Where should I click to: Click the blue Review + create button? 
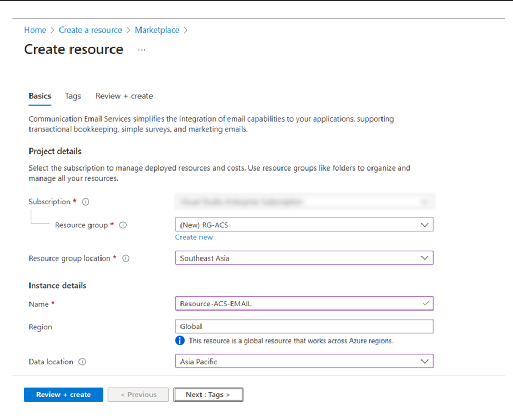[x=64, y=394]
